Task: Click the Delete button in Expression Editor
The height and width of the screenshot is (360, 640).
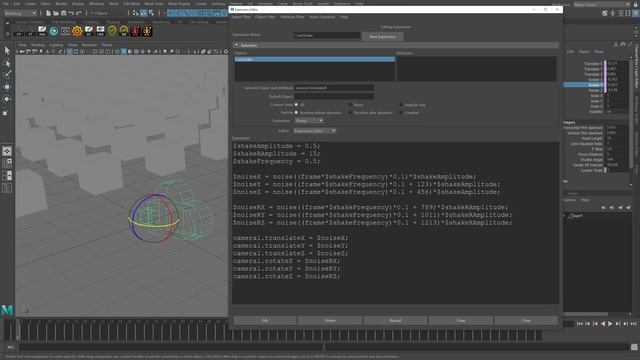Action: click(330, 320)
